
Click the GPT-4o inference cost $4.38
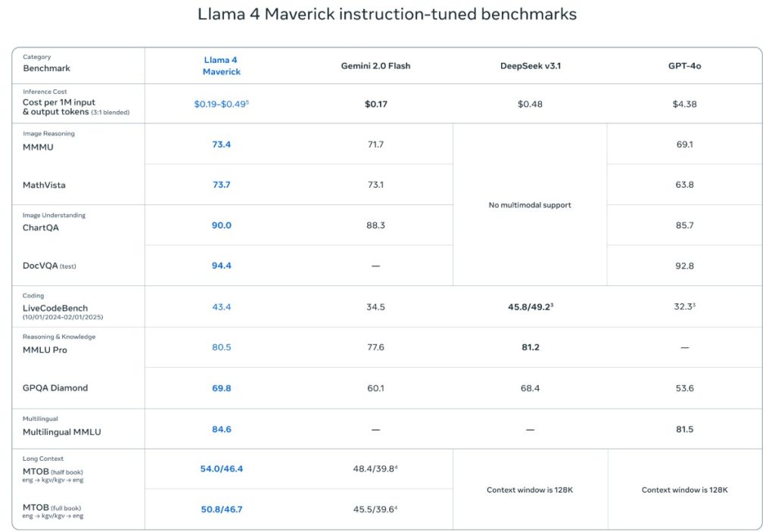(x=684, y=104)
